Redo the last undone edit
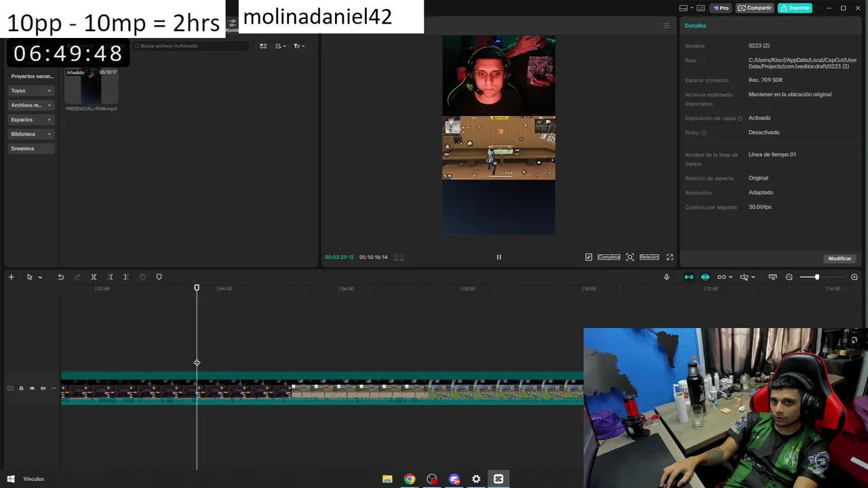This screenshot has width=868, height=488. point(77,277)
